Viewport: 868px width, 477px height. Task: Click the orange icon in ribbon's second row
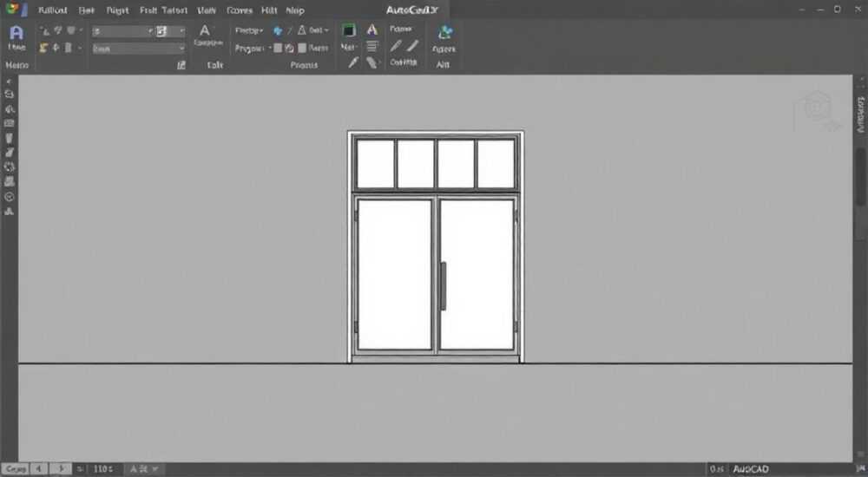pos(43,49)
